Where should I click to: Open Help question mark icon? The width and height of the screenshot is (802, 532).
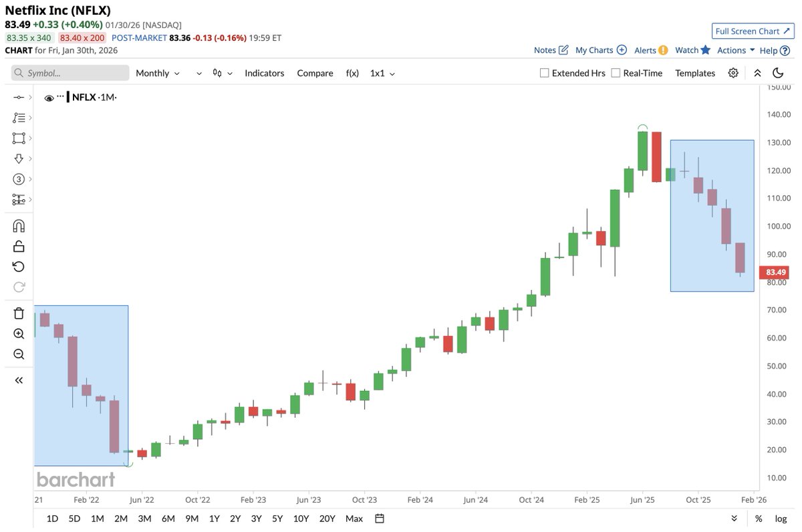(x=784, y=50)
